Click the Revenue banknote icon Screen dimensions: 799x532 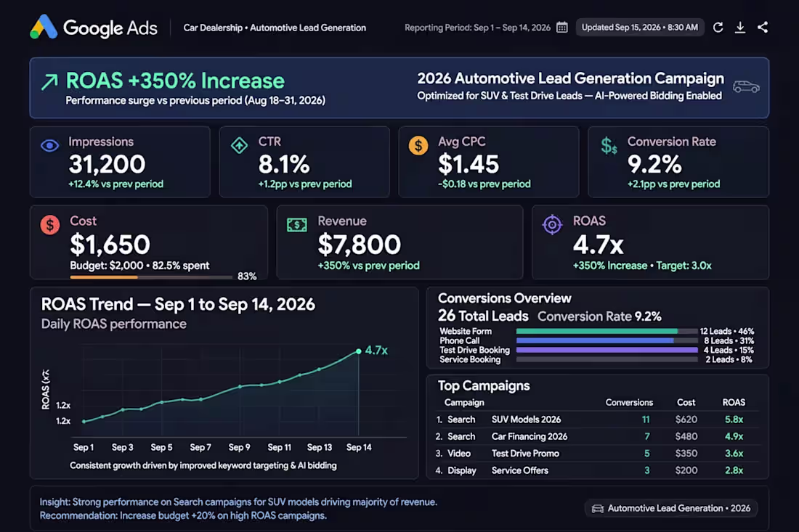click(296, 225)
